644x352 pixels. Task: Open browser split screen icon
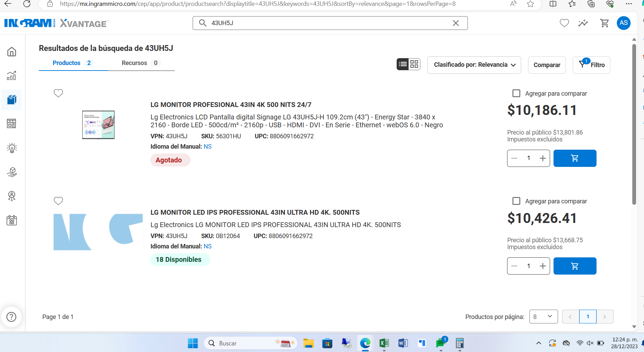pyautogui.click(x=553, y=4)
